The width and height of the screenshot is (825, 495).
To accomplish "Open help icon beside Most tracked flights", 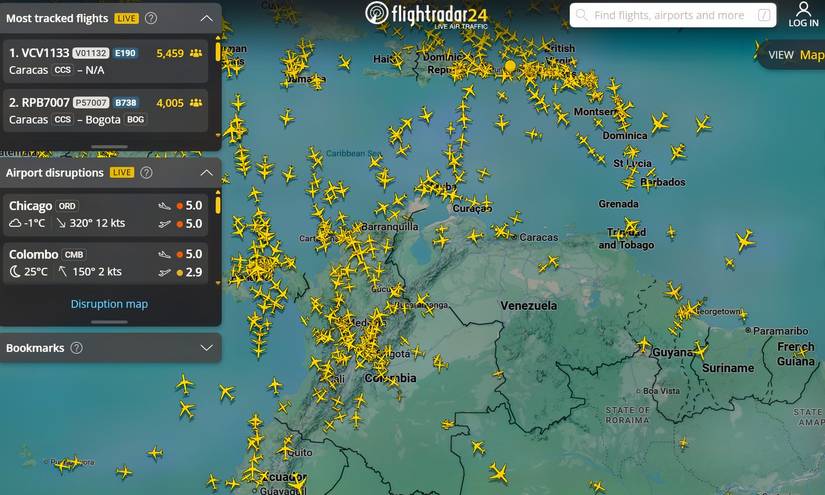I will coord(150,18).
